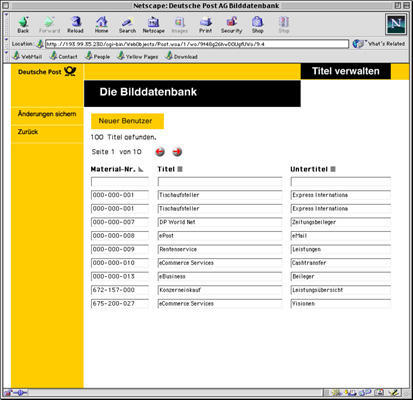
Task: Click empty Titel filter field
Action: [220, 182]
